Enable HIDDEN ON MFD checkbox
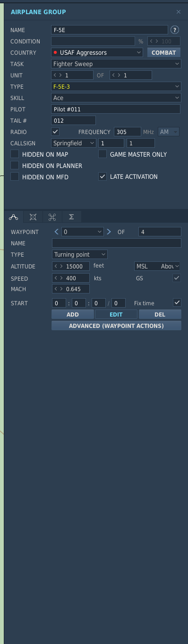The height and width of the screenshot is (644, 188). click(15, 176)
